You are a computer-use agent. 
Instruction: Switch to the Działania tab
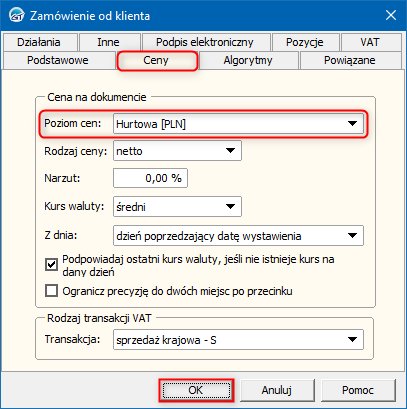[x=39, y=42]
